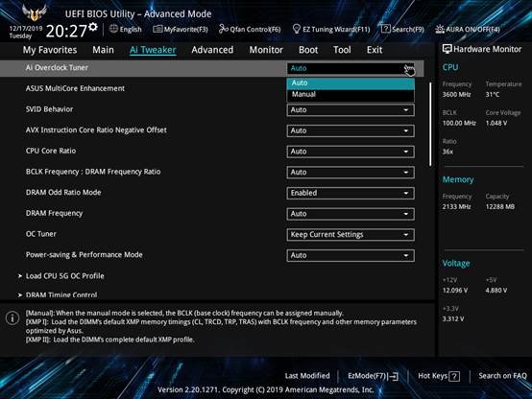Switch to EzMode(F7)
The width and height of the screenshot is (532, 399).
(x=373, y=376)
